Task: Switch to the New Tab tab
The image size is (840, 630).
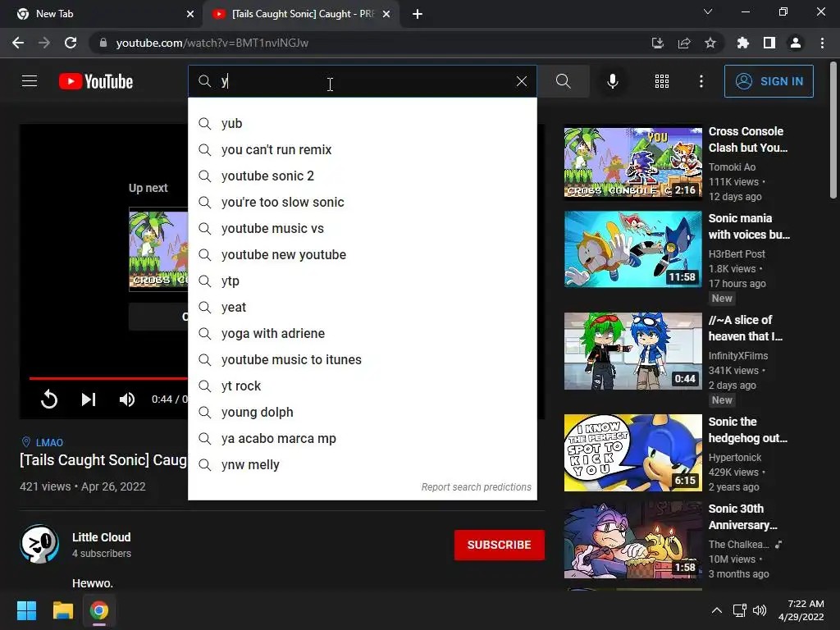Action: click(102, 14)
